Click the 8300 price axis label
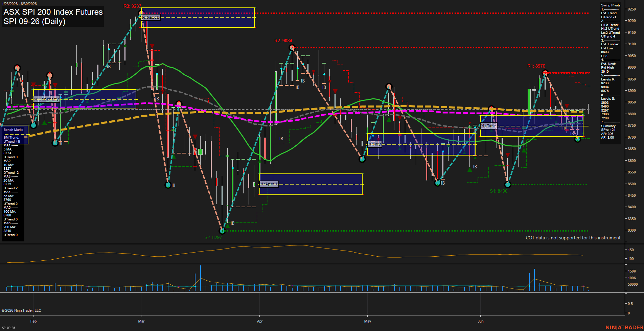Screen dimensions: 644x331 tap(631, 230)
